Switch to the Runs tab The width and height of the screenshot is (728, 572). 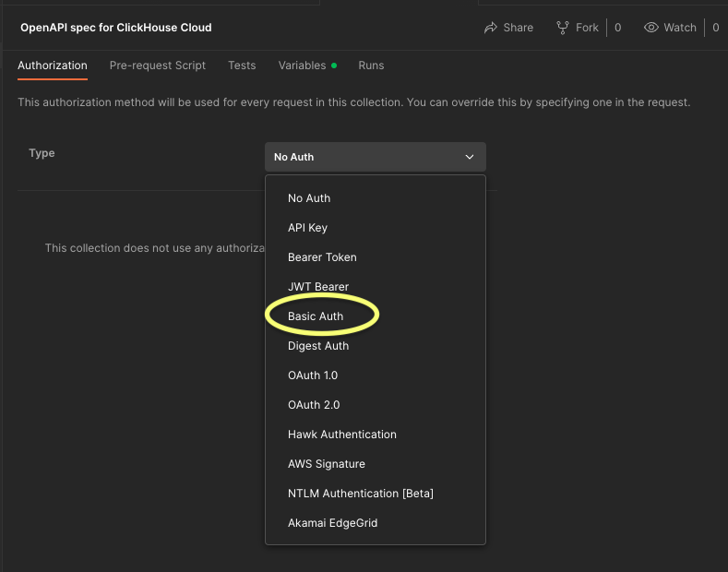[371, 66]
